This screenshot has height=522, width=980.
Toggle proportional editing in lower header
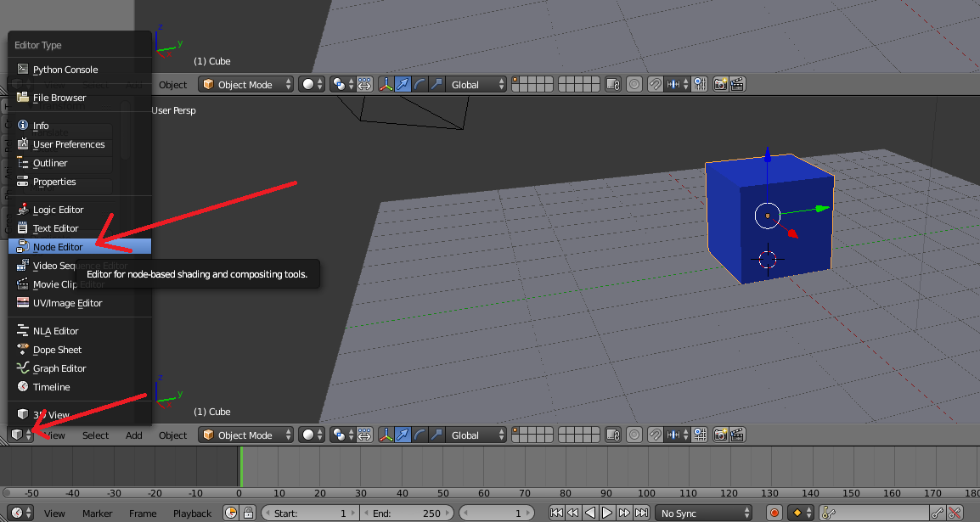634,435
